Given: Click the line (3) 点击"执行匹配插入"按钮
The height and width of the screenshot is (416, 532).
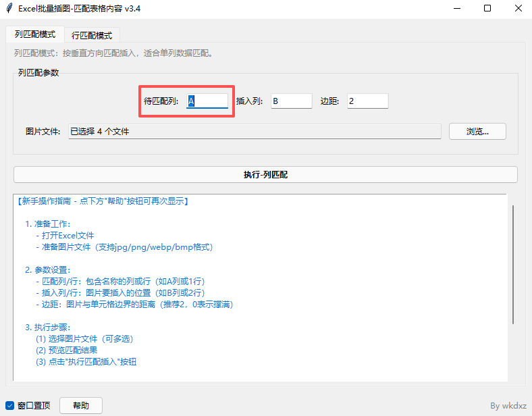Looking at the screenshot, I should (x=86, y=362).
